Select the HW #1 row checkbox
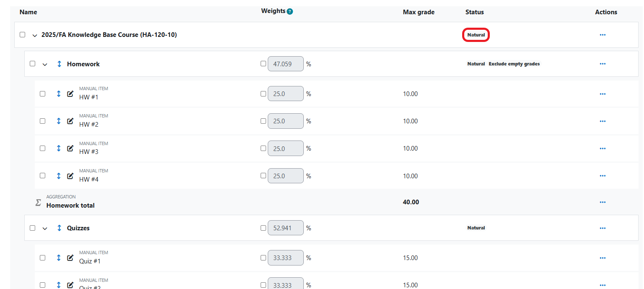Viewport: 644px width, 289px height. coord(43,94)
